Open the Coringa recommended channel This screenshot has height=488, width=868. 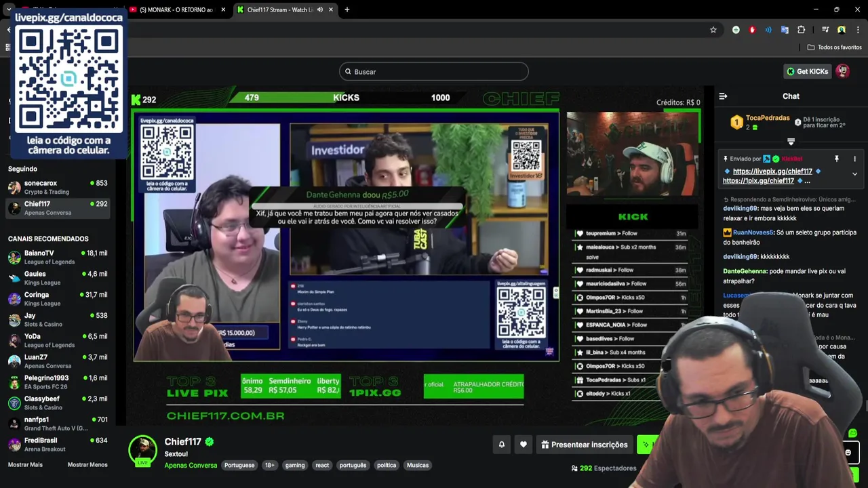tap(58, 299)
